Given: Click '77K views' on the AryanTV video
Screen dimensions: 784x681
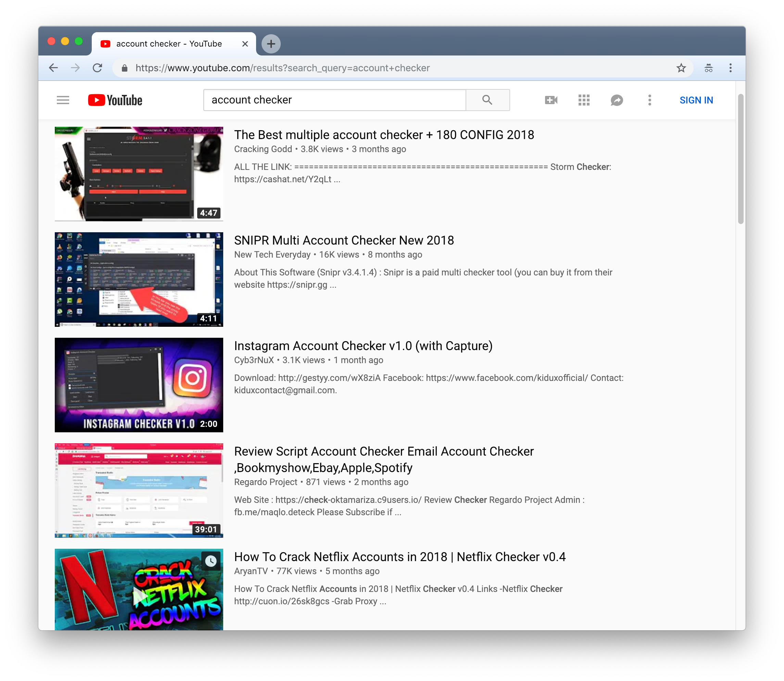Looking at the screenshot, I should (296, 571).
